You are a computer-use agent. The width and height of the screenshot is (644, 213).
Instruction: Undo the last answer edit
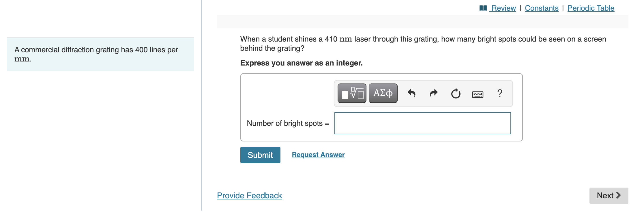click(x=412, y=94)
